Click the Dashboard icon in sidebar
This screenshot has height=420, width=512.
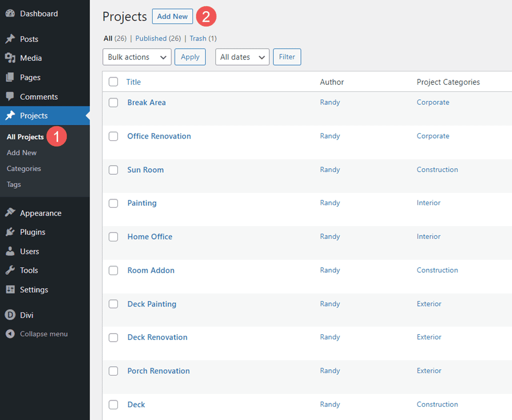[11, 13]
